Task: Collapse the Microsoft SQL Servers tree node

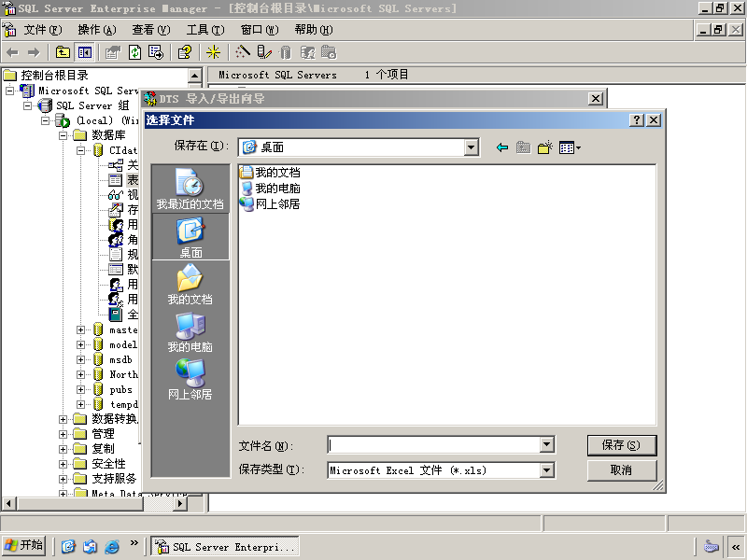Action: click(x=9, y=91)
